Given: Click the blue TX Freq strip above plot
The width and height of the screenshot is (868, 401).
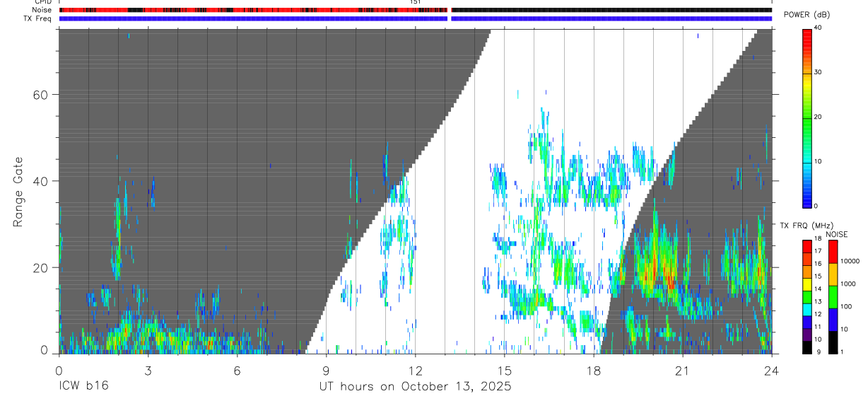Looking at the screenshot, I should tap(416, 18).
